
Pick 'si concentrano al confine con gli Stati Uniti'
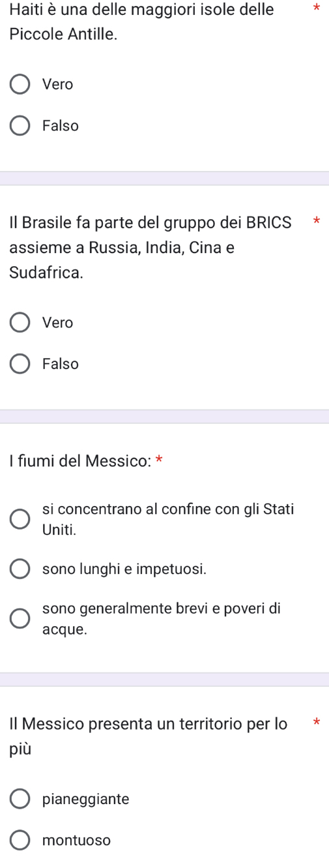(20, 520)
